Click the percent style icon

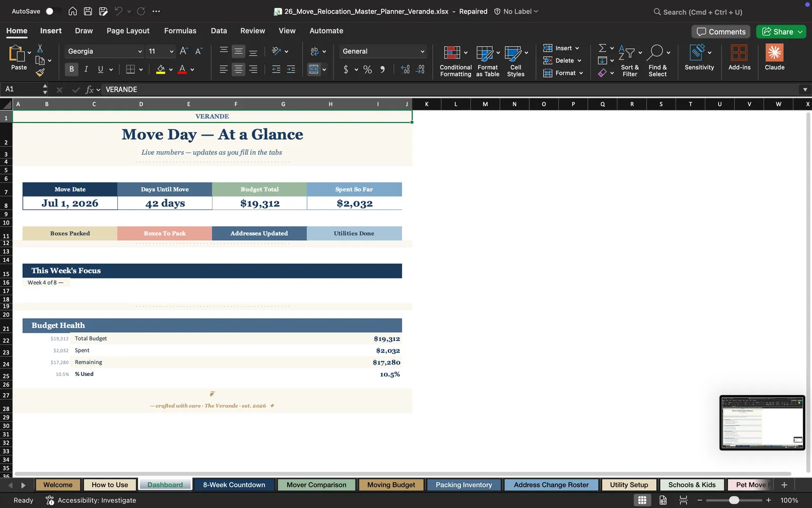[x=367, y=70]
